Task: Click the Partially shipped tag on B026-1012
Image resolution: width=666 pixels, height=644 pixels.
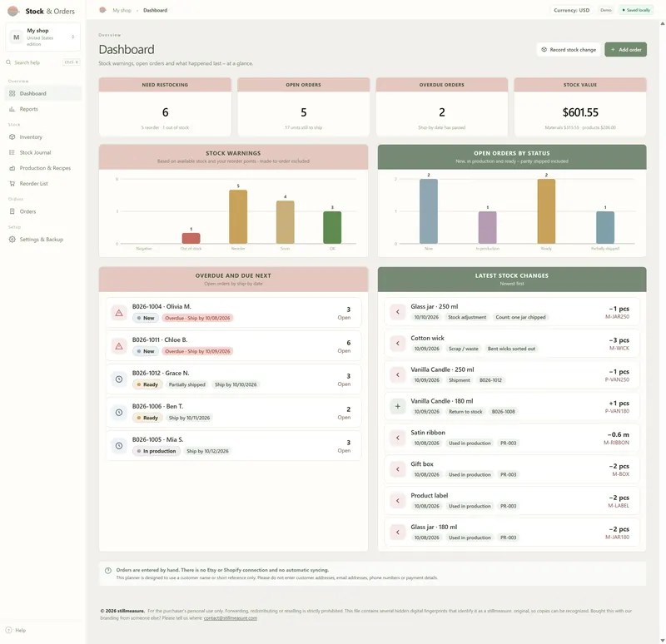Action: point(186,384)
